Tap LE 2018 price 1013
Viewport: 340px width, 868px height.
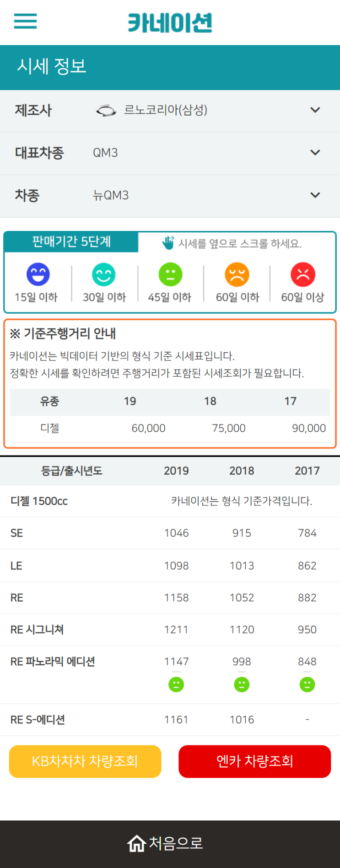[x=242, y=566]
